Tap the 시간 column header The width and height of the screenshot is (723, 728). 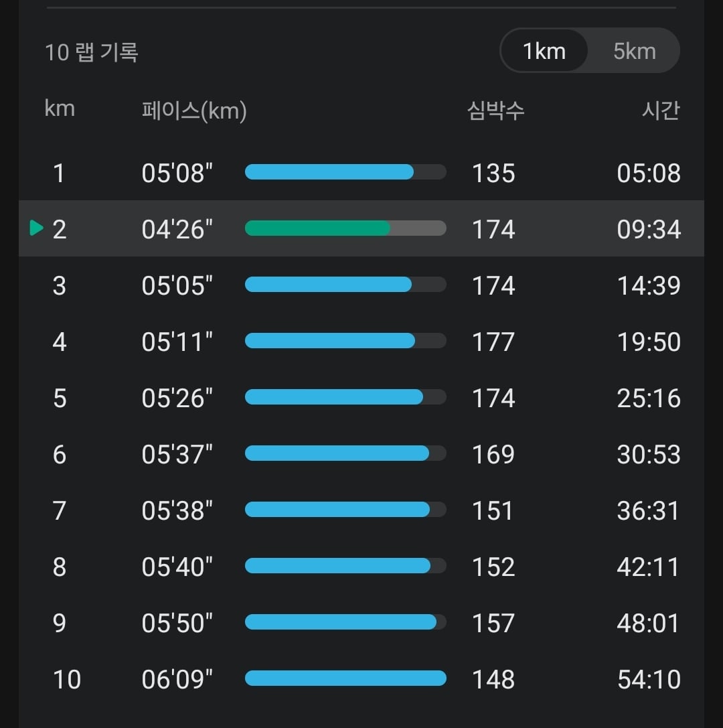tap(661, 111)
